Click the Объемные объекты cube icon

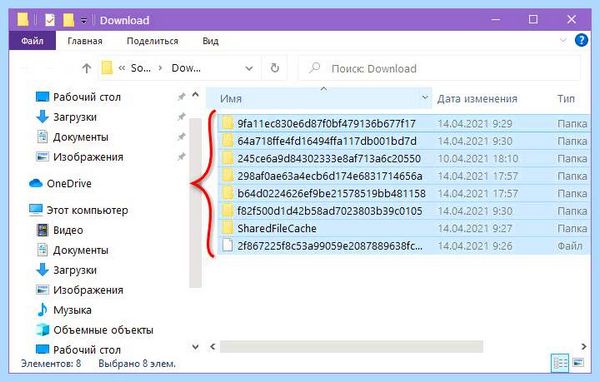pyautogui.click(x=42, y=330)
